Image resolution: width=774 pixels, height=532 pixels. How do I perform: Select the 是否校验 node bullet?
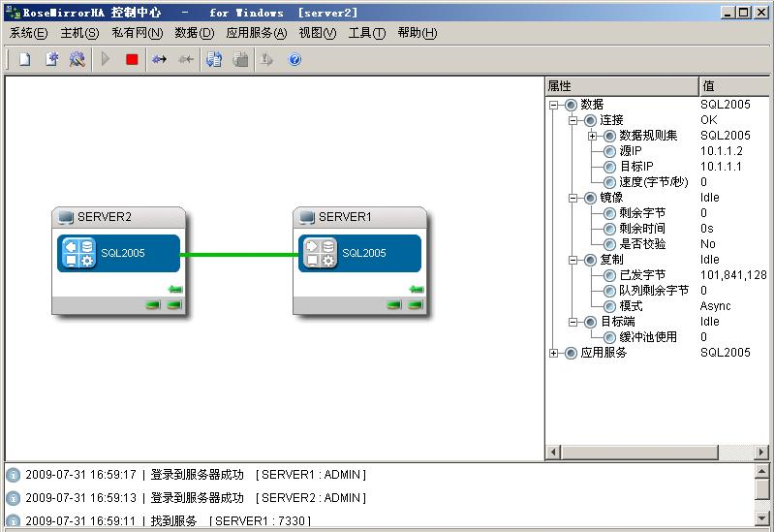(x=609, y=244)
